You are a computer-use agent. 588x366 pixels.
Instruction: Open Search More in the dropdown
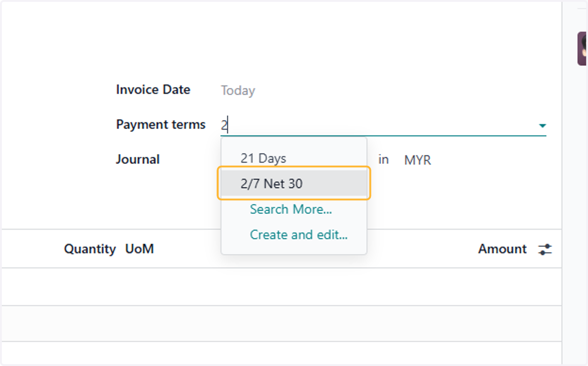point(291,209)
